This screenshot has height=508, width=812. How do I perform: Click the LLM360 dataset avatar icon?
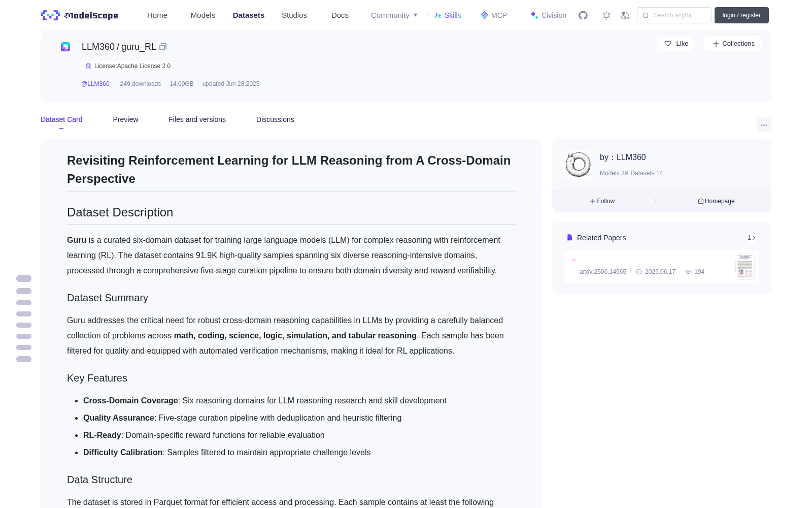tap(65, 47)
